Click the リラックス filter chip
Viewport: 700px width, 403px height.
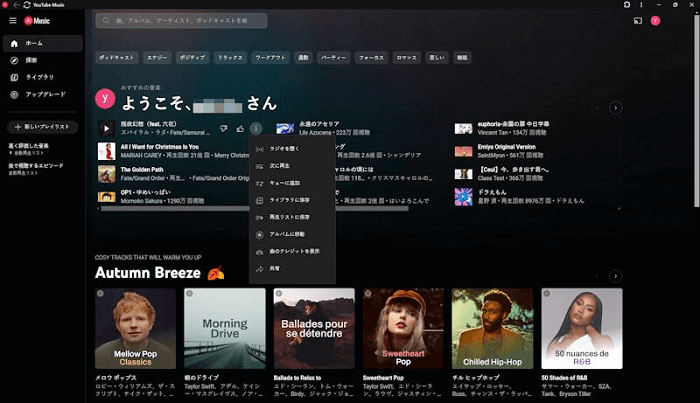click(230, 58)
